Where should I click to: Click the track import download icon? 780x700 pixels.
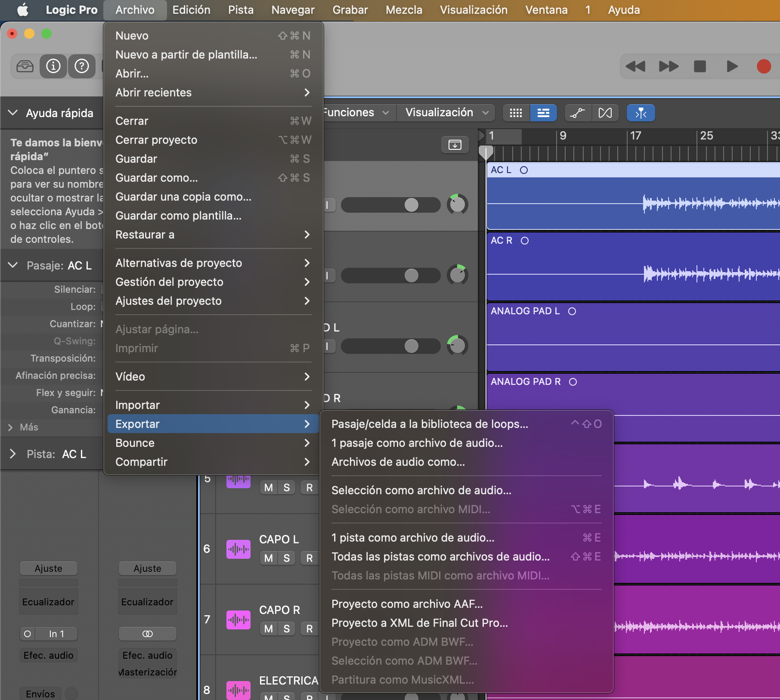tap(455, 145)
